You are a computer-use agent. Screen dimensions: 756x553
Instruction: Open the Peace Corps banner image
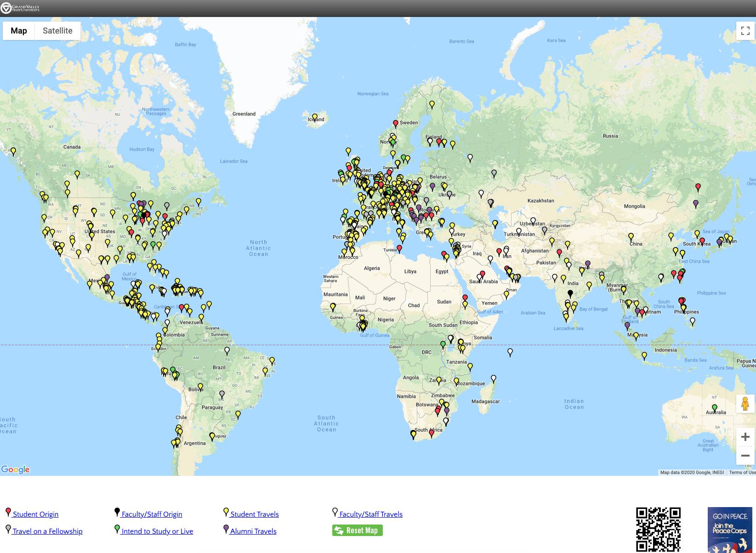[x=729, y=530]
